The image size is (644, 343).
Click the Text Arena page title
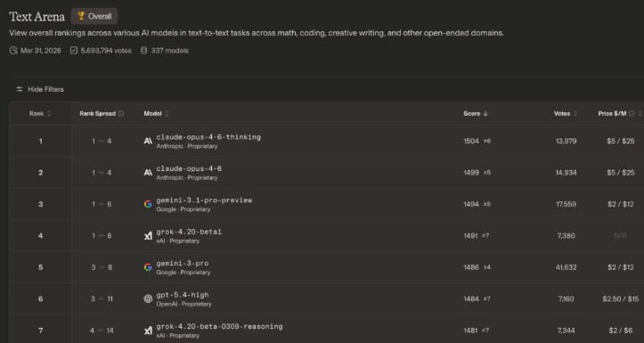[37, 16]
